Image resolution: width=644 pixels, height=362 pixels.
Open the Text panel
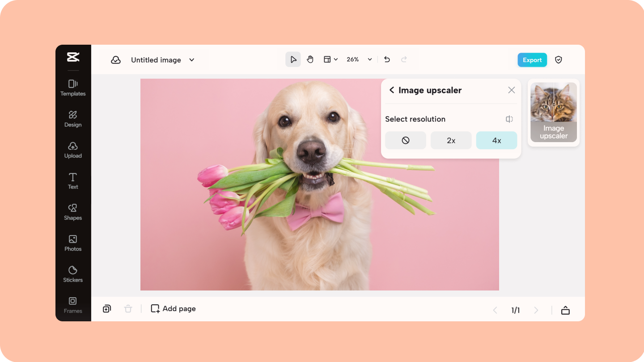tap(73, 181)
